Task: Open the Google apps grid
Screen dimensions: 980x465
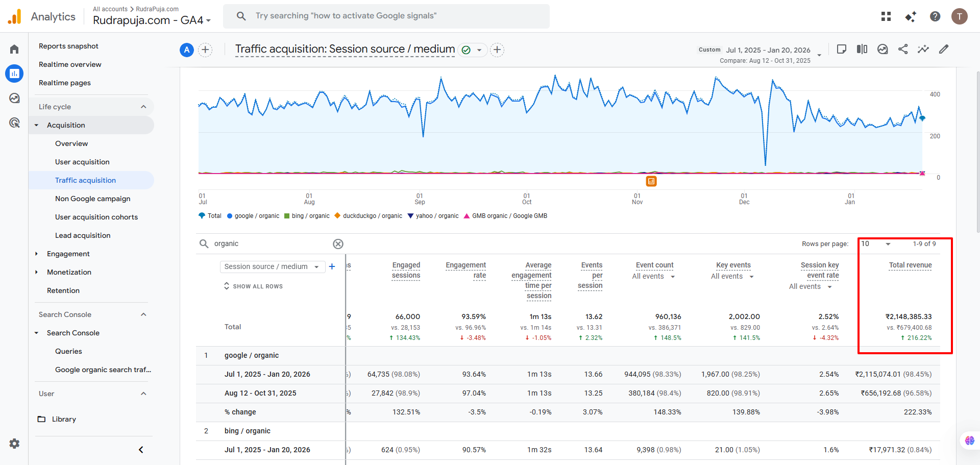Action: coord(886,16)
